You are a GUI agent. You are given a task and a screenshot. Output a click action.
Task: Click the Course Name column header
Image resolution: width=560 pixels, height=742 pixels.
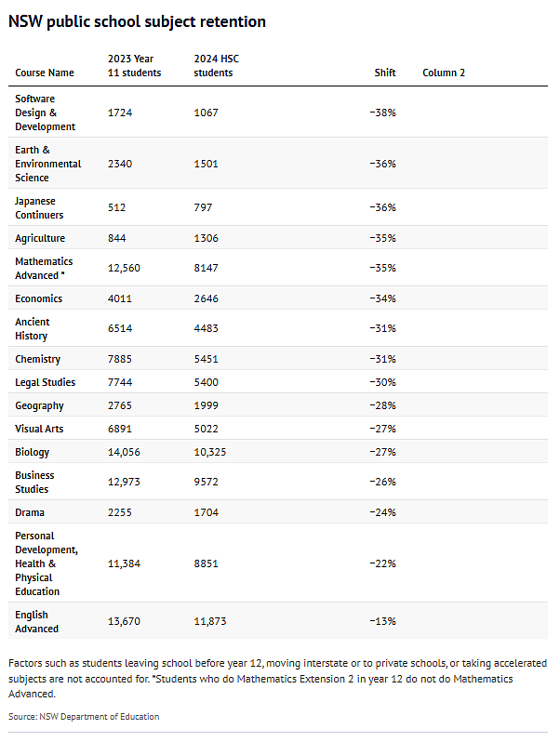tap(45, 73)
